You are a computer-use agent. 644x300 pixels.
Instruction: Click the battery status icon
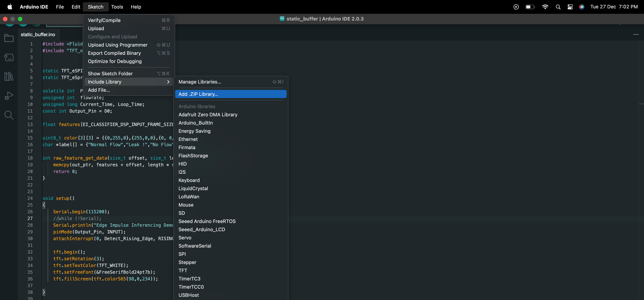tap(530, 7)
